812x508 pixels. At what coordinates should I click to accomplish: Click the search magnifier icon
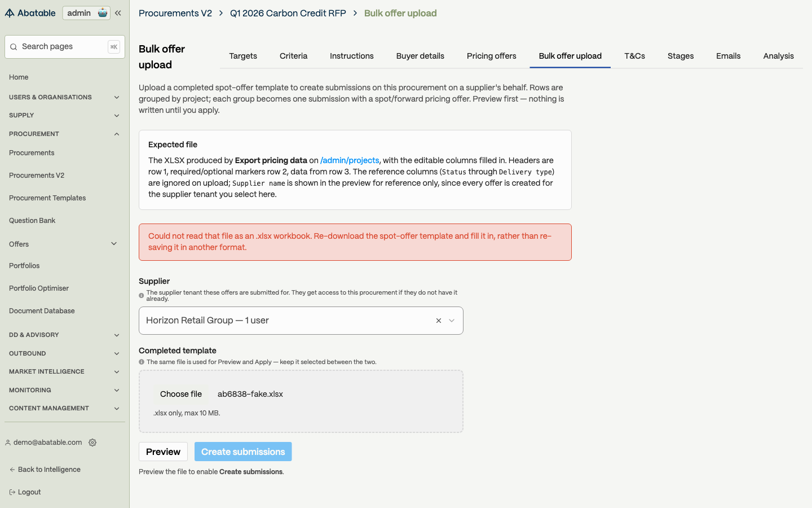(14, 47)
